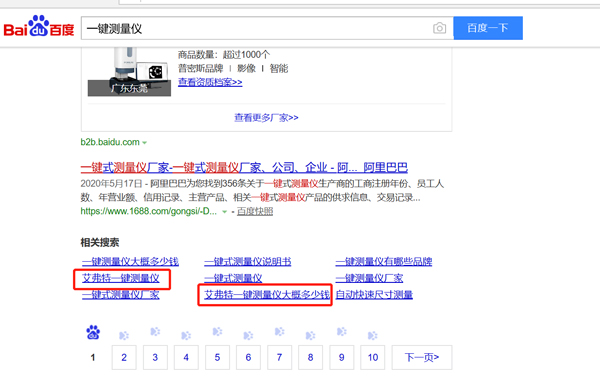
Task: Click the paw icon above page 4
Action: click(x=186, y=336)
